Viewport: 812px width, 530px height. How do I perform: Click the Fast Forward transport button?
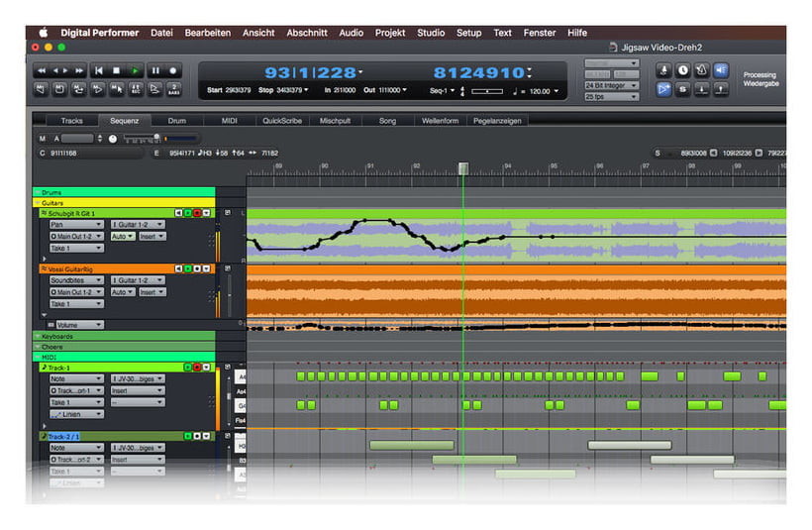coord(79,70)
